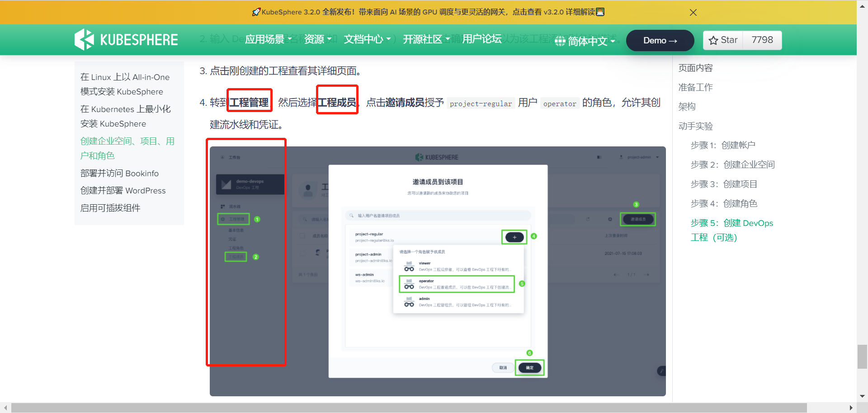Click the vertical scrollbar thumb
This screenshot has width=868, height=413.
click(x=863, y=357)
